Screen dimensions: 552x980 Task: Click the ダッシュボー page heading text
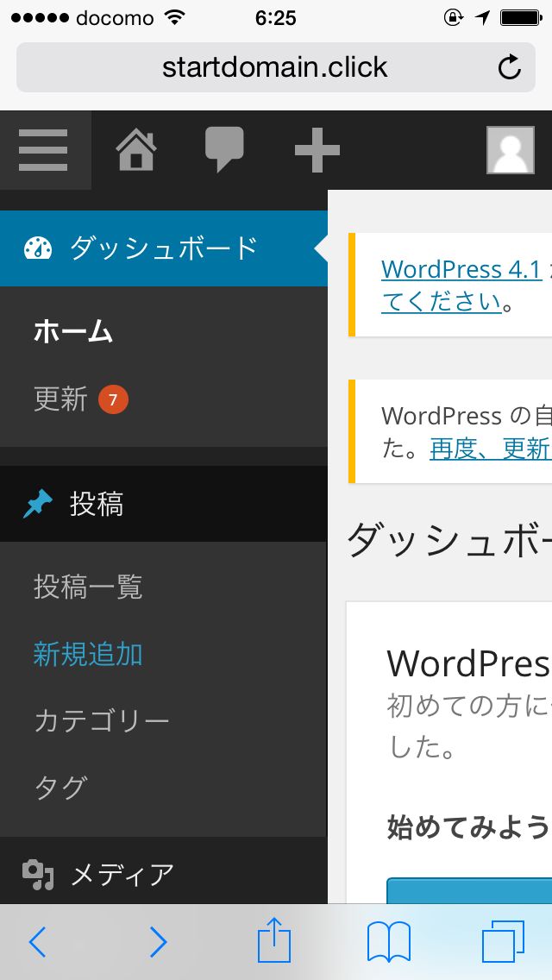coord(448,541)
